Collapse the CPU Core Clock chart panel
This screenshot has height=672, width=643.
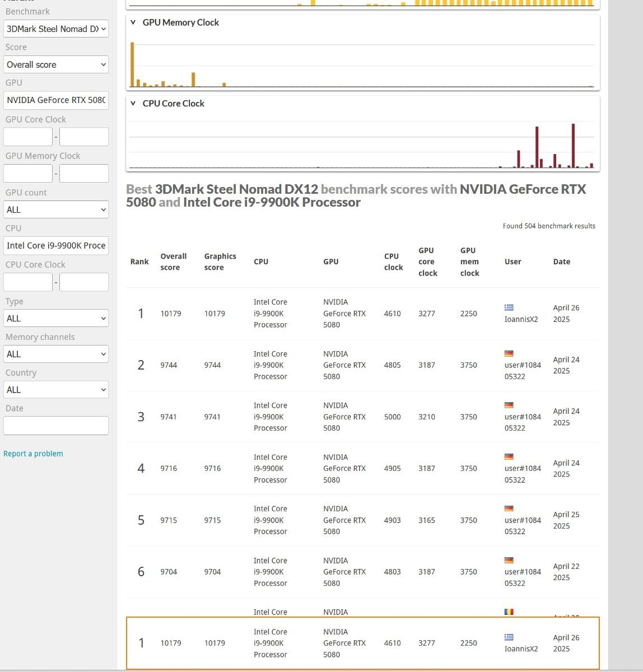tap(133, 104)
